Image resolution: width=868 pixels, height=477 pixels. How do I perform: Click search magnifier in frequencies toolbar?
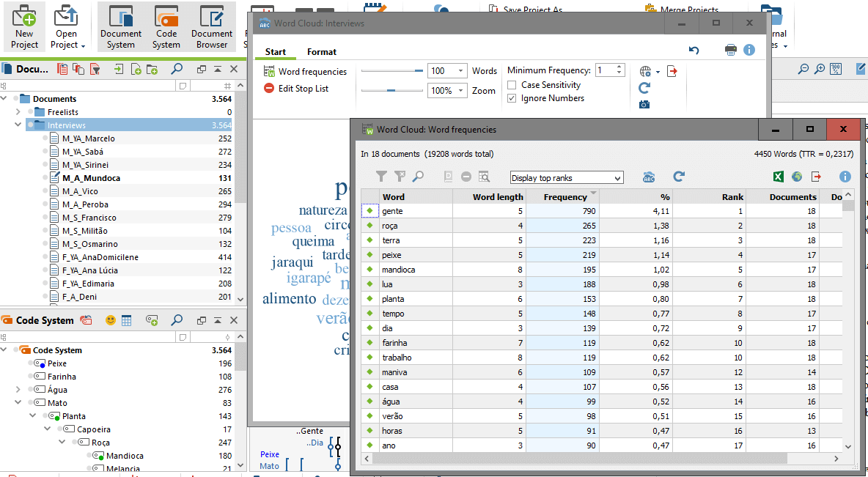(418, 177)
